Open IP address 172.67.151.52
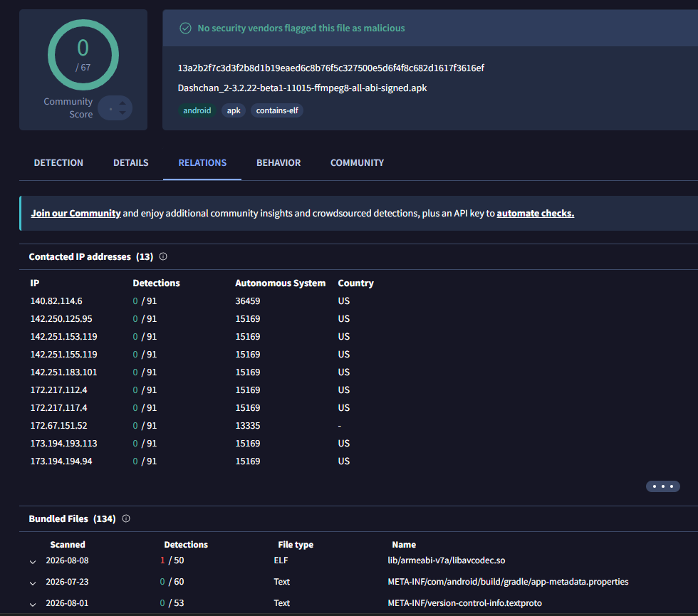The width and height of the screenshot is (698, 616). tap(58, 426)
